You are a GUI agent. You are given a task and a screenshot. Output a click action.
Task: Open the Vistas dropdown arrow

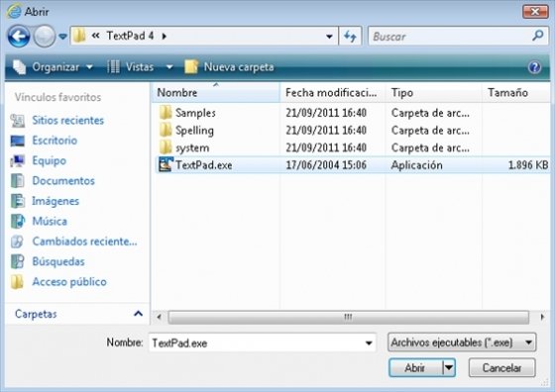pos(169,66)
